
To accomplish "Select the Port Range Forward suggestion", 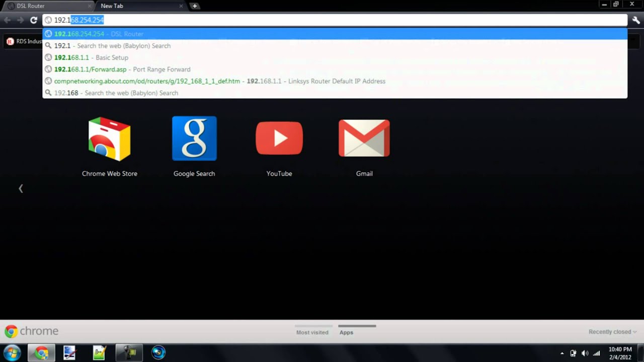I will tap(335, 69).
